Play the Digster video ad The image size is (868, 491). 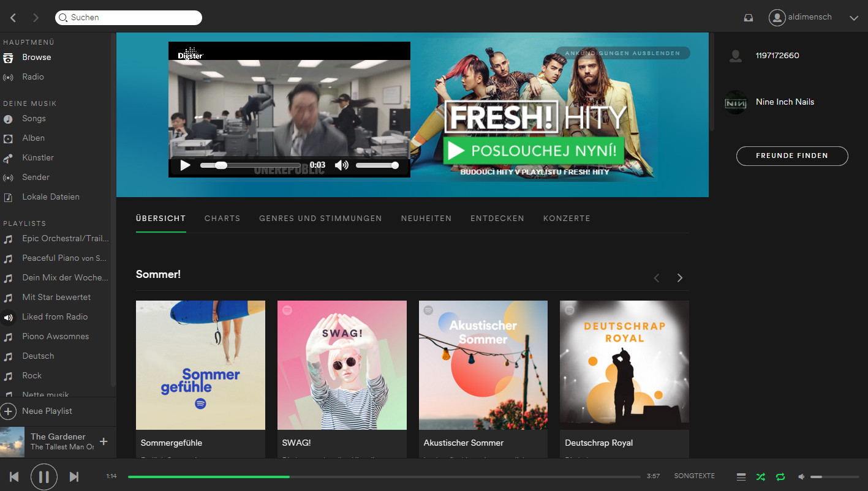185,165
